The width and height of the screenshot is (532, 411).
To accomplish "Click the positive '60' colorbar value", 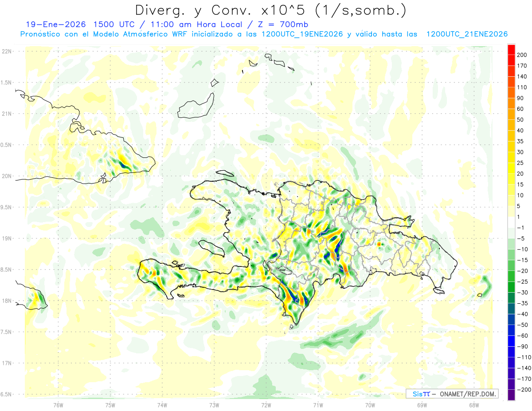I will pos(520,109).
